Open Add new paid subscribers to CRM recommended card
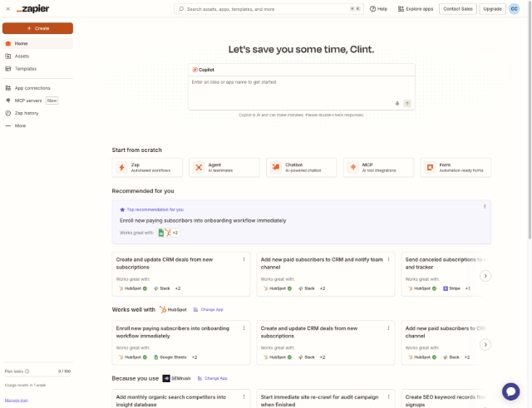The width and height of the screenshot is (532, 408). tap(325, 274)
